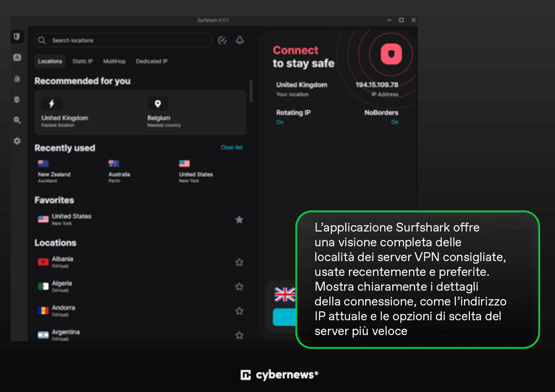Click the Belgium Nearest country text

[164, 121]
